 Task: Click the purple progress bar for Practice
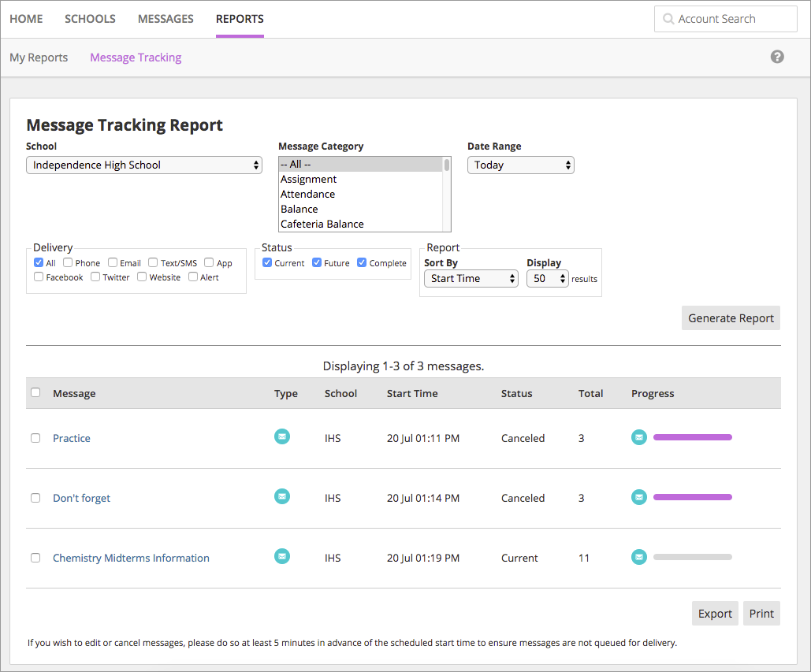(x=693, y=437)
